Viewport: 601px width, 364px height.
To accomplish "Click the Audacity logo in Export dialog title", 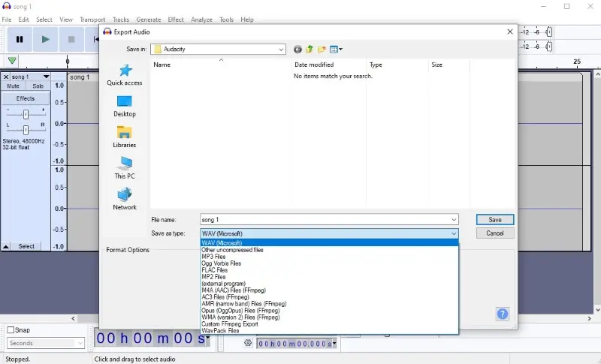I will [x=107, y=32].
